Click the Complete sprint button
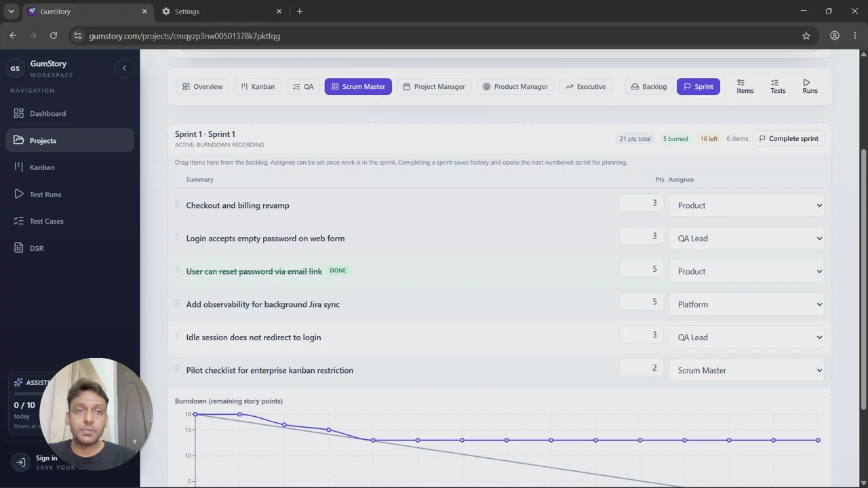The height and width of the screenshot is (488, 868). coord(789,138)
